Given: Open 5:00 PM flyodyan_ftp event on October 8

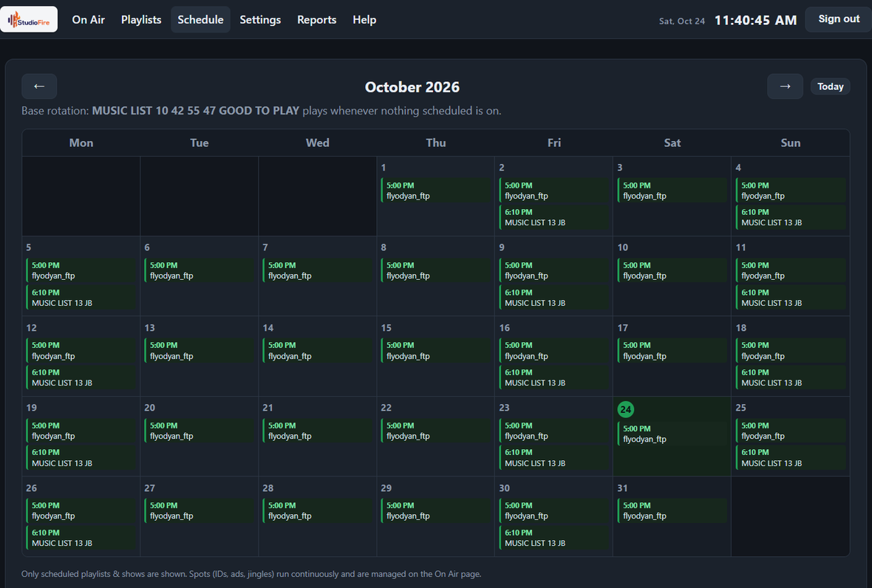Looking at the screenshot, I should pyautogui.click(x=435, y=270).
